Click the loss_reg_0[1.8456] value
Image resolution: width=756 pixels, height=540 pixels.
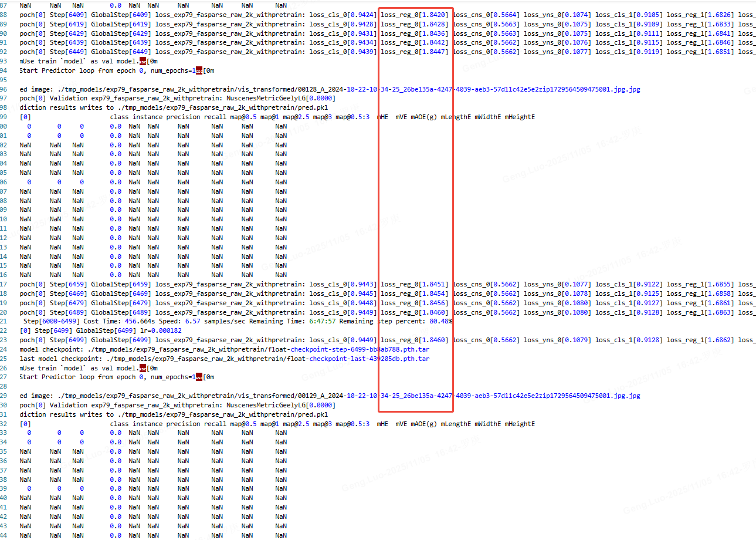(415, 303)
